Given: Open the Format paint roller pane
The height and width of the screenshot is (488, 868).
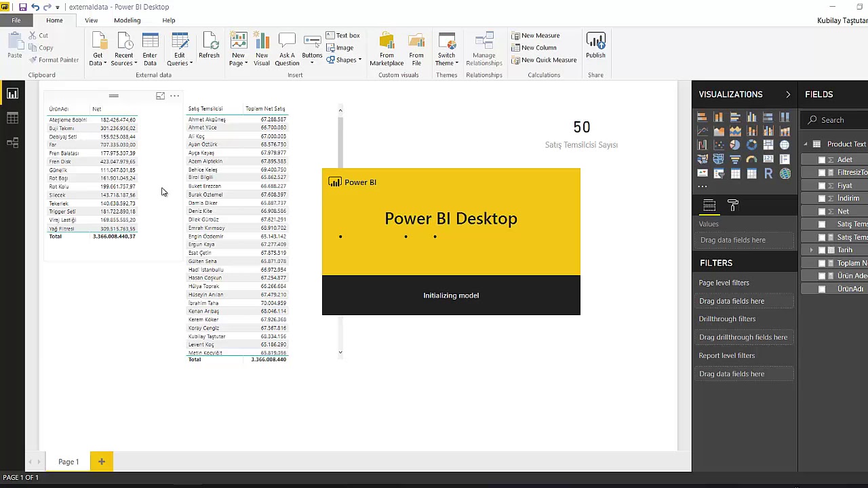Looking at the screenshot, I should pos(733,205).
